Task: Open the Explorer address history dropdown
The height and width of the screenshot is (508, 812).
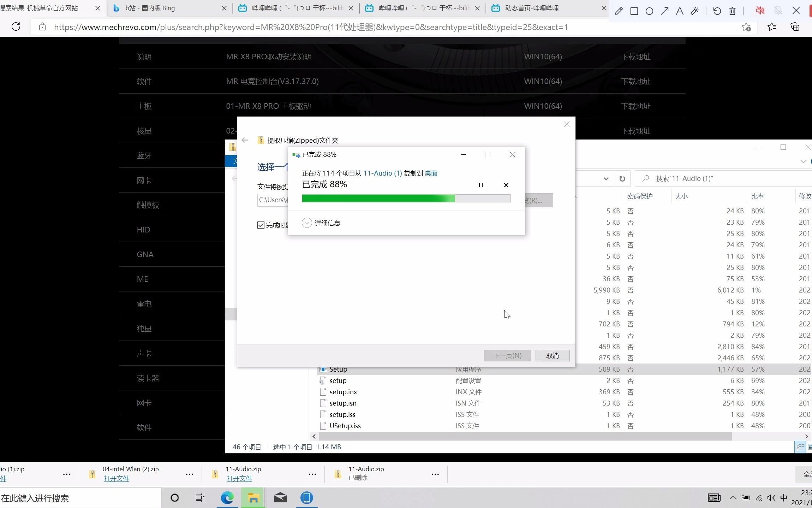Action: 606,178
